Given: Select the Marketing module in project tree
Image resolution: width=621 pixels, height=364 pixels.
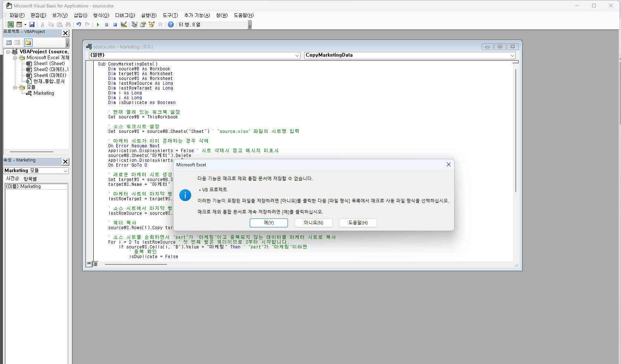Looking at the screenshot, I should [x=44, y=93].
